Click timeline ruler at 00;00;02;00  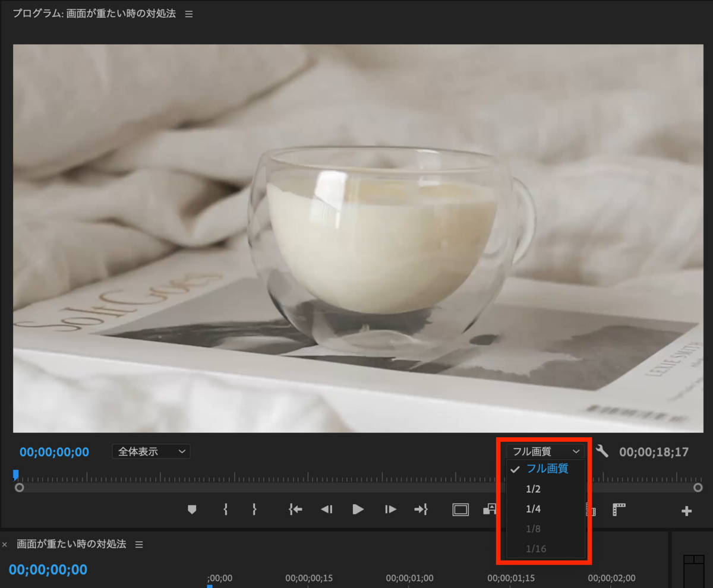[611, 578]
